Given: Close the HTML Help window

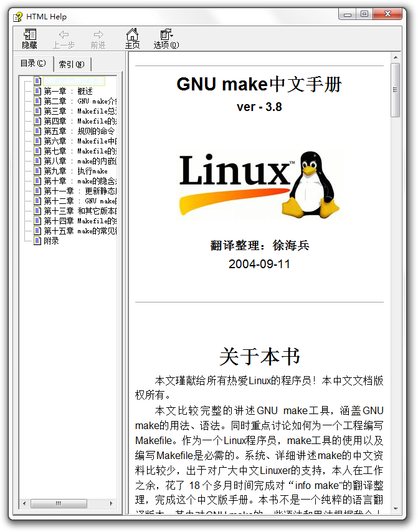Looking at the screenshot, I should 387,14.
